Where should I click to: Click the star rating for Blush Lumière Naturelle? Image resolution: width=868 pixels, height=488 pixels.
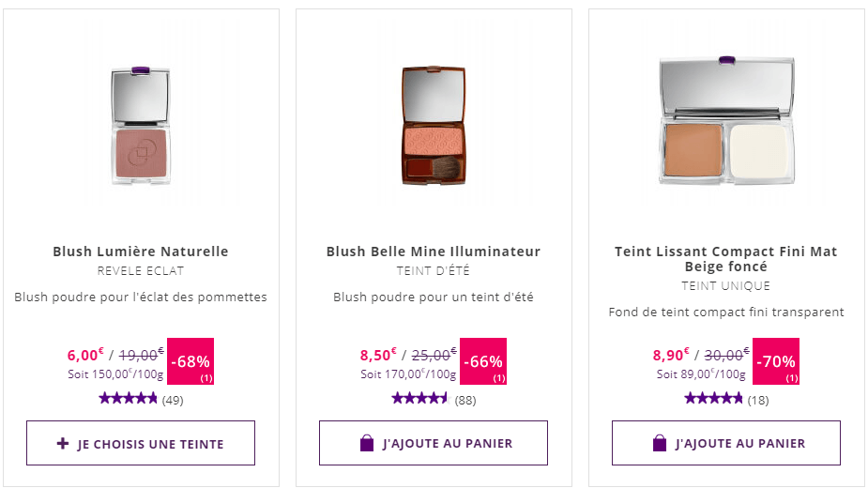click(x=129, y=399)
